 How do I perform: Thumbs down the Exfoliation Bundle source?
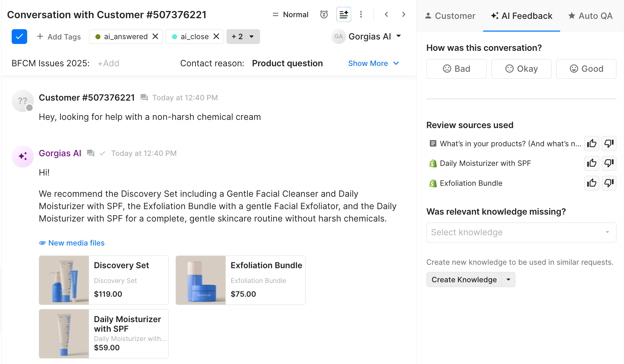609,183
